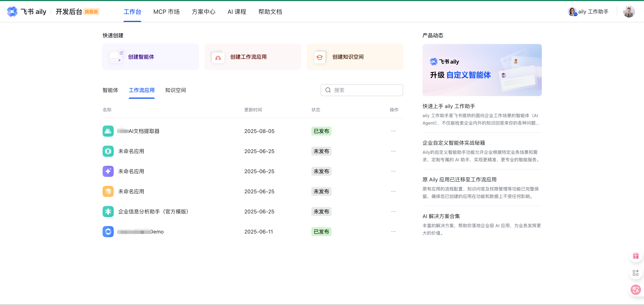Switch to the 智能体 list tab
Viewport: 644px width, 305px height.
pos(110,90)
